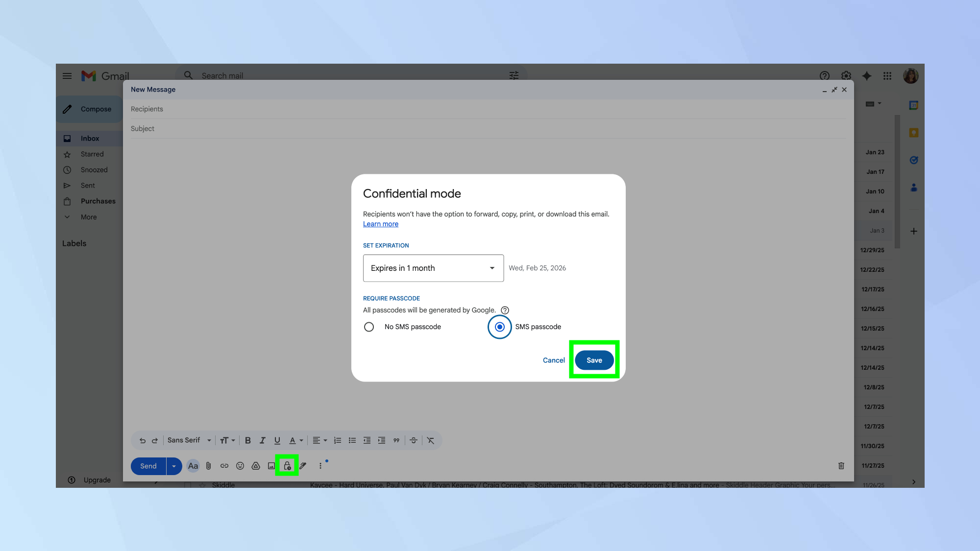Open the Sent folder
The image size is (980, 551).
pos(88,185)
